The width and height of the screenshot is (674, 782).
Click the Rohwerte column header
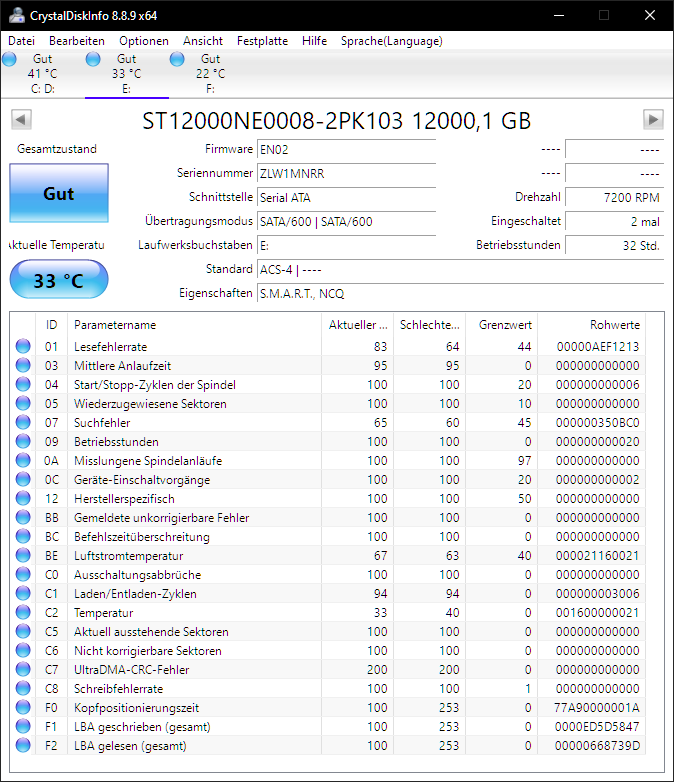pyautogui.click(x=591, y=325)
